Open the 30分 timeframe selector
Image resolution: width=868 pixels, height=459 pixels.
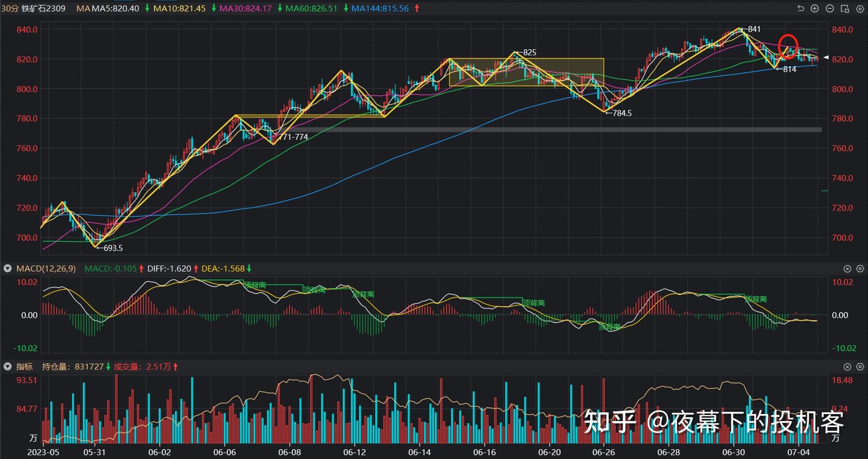[10, 9]
